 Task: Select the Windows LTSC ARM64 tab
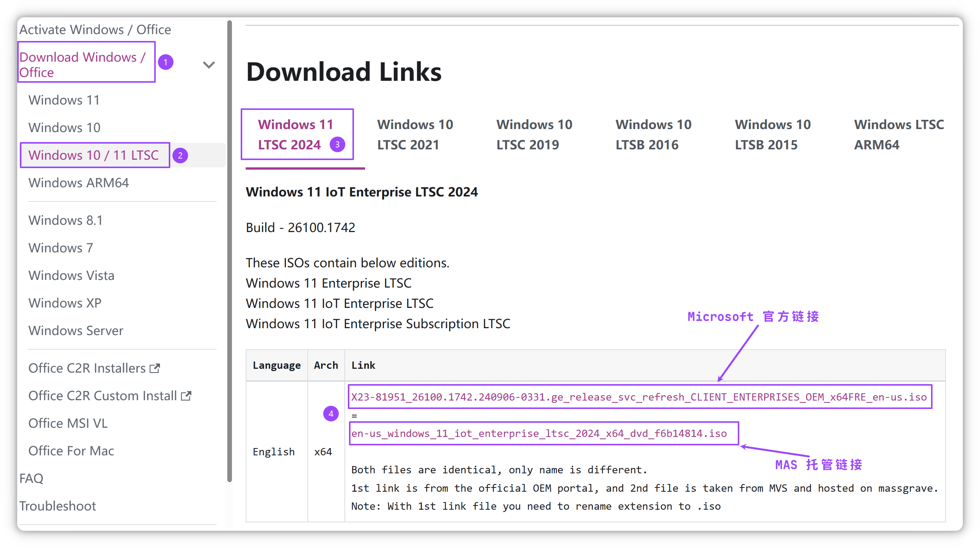[x=899, y=134]
